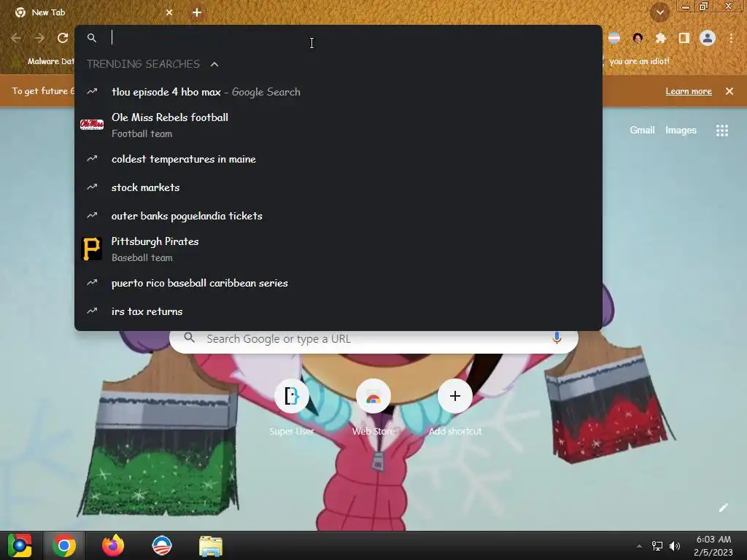This screenshot has height=560, width=747.
Task: Open the Chrome profile avatar
Action: coord(708,38)
